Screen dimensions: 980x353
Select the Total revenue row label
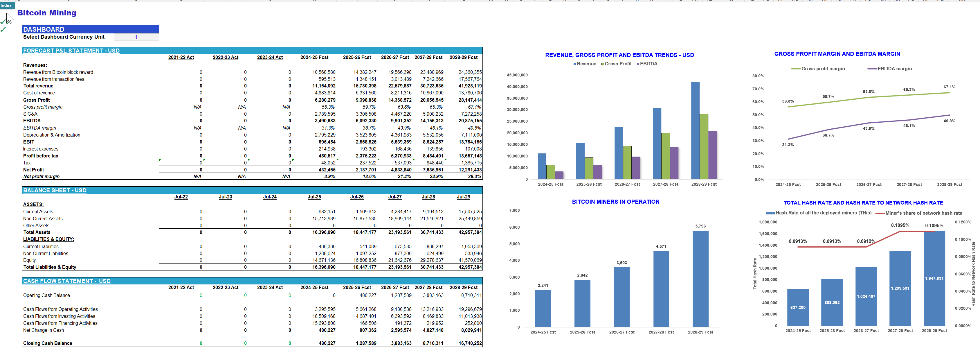click(38, 86)
